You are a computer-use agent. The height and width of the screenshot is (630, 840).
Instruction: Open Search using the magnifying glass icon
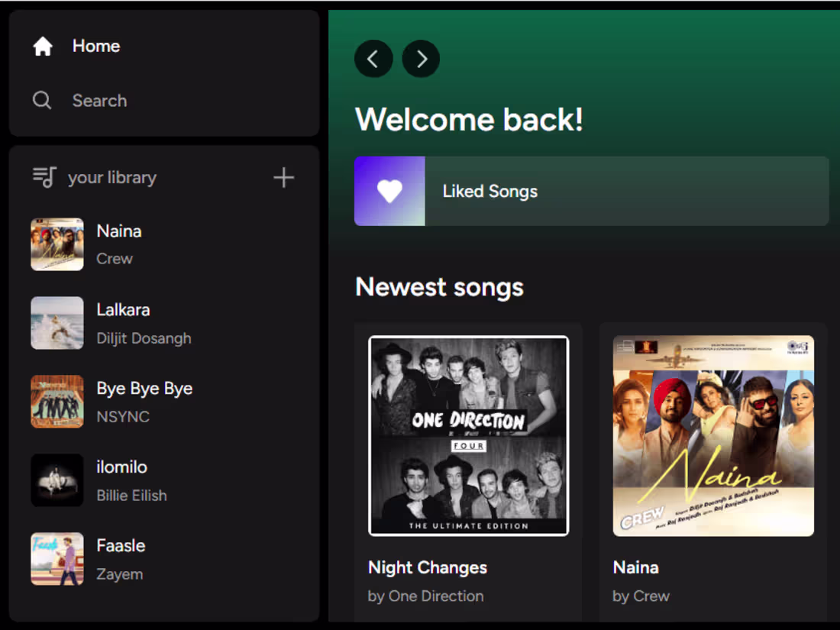coord(42,100)
